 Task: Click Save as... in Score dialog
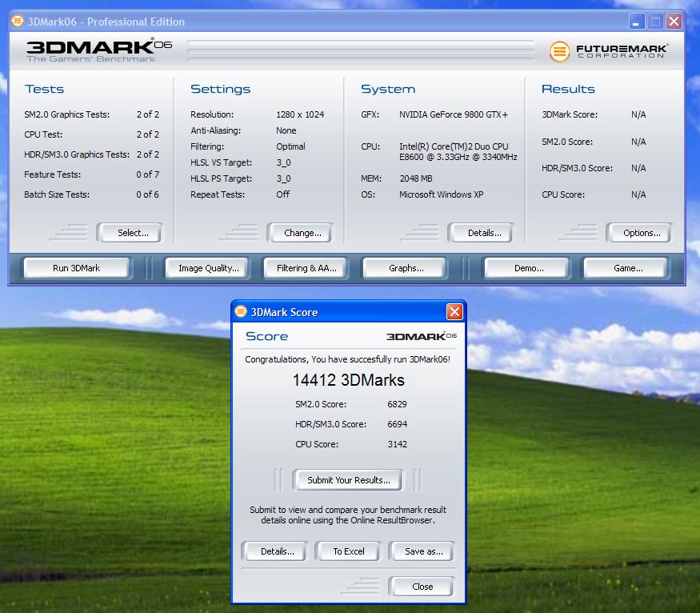422,551
